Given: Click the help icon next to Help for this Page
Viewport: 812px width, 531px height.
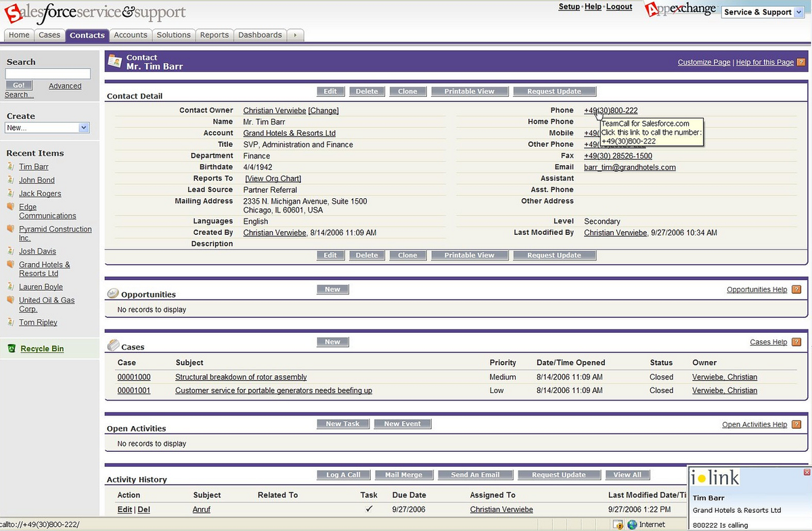Looking at the screenshot, I should tap(801, 62).
